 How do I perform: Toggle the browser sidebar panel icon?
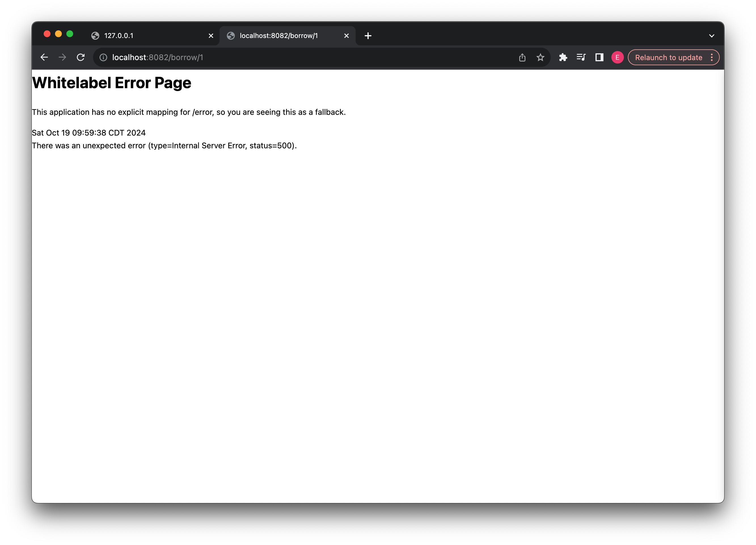(x=599, y=57)
